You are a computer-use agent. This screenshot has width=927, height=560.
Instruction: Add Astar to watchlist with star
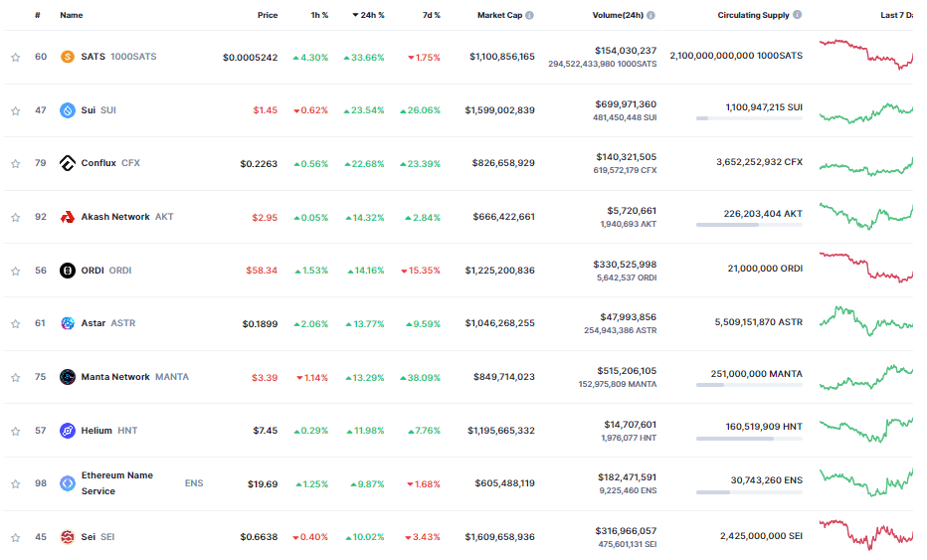15,324
